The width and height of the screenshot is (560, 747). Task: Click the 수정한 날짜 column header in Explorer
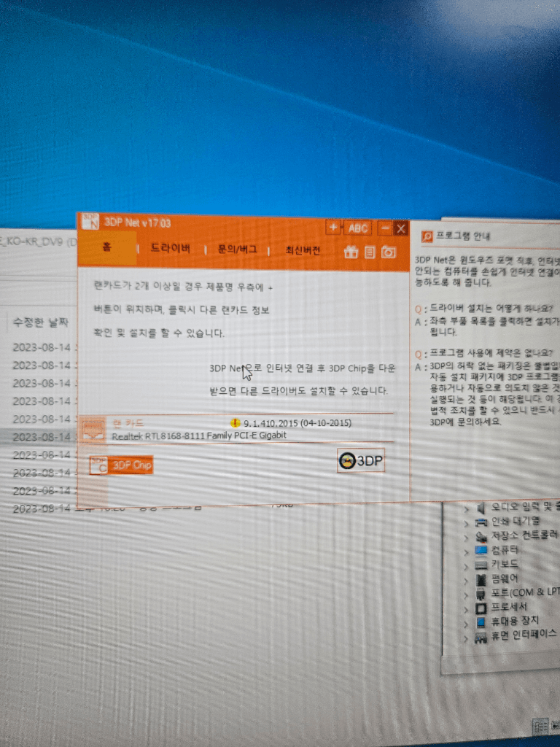point(41,322)
